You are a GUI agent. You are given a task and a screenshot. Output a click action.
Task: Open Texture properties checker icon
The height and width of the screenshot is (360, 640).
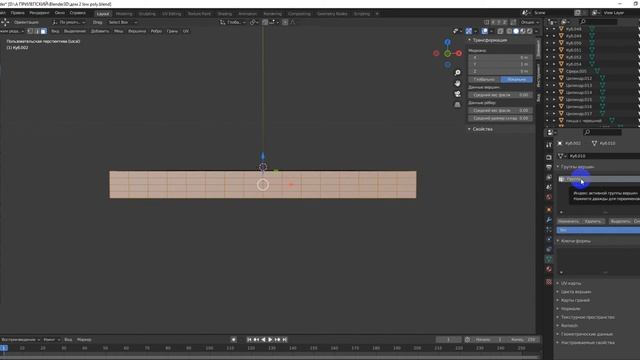[549, 282]
